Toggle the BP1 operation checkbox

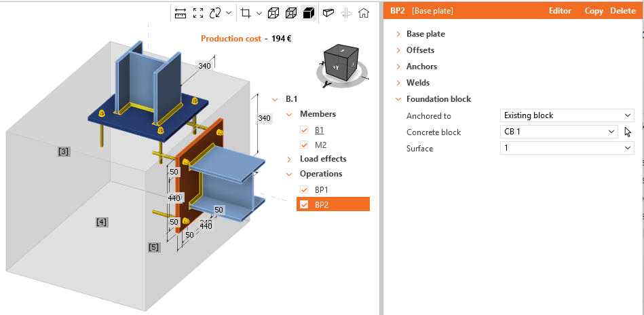point(304,189)
